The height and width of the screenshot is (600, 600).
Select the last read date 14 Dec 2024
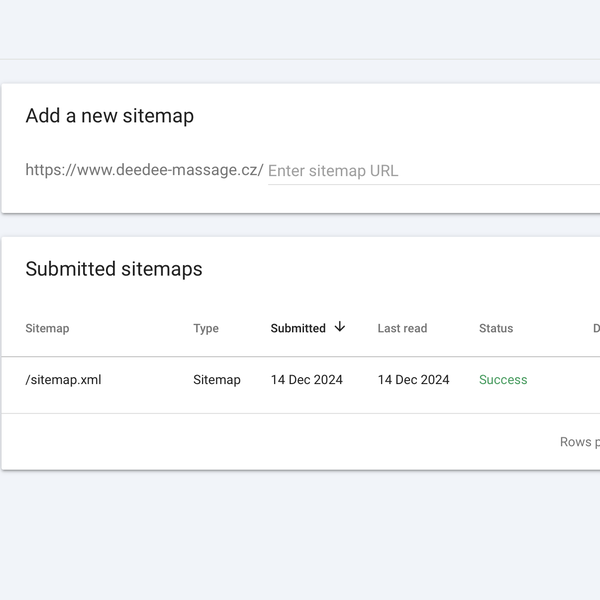tap(413, 380)
